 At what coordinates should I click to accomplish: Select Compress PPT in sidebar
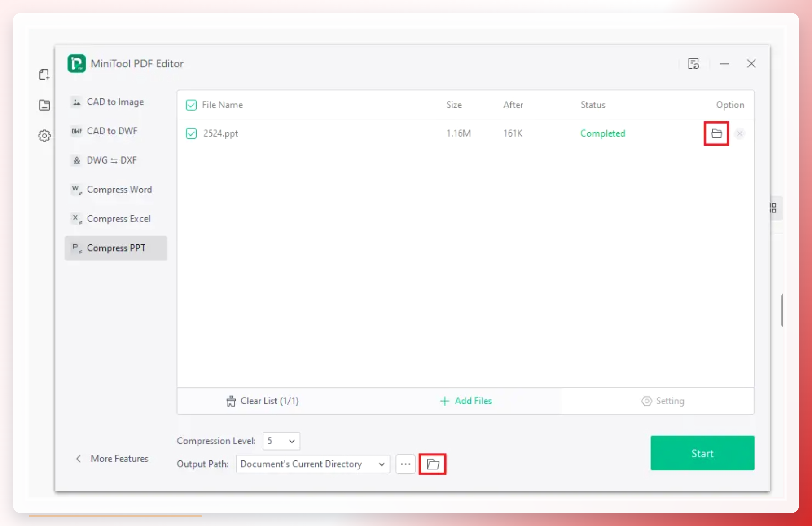click(116, 248)
